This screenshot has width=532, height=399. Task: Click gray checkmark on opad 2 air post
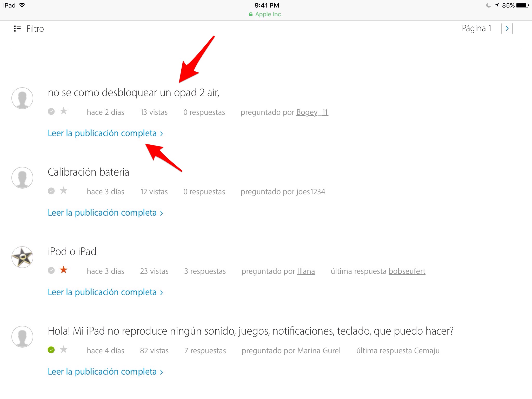51,111
